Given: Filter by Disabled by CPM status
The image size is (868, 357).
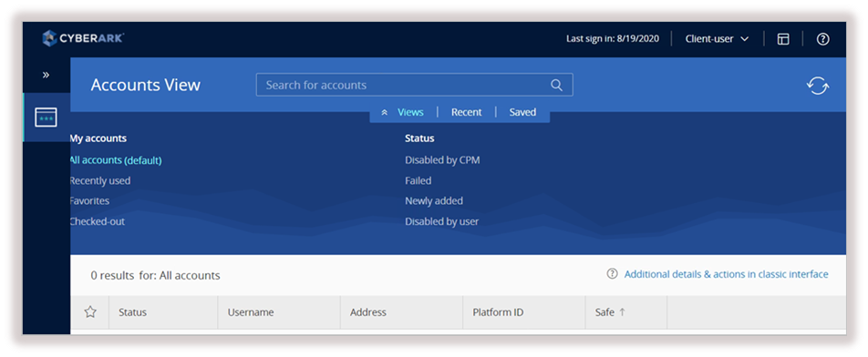Looking at the screenshot, I should coord(442,160).
